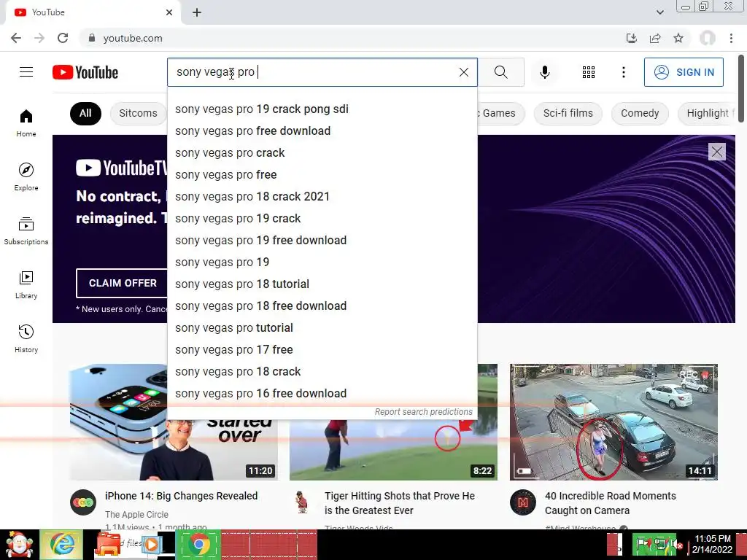Choose suggestion 'sony vegas pro 18 crack'
The width and height of the screenshot is (747, 560).
[322, 372]
